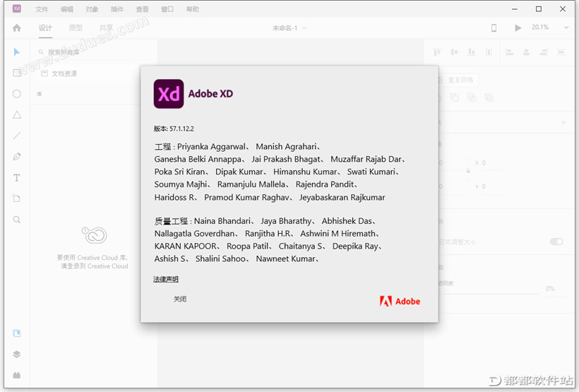This screenshot has height=392, width=579.
Task: Pick the Text tool
Action: (x=17, y=178)
